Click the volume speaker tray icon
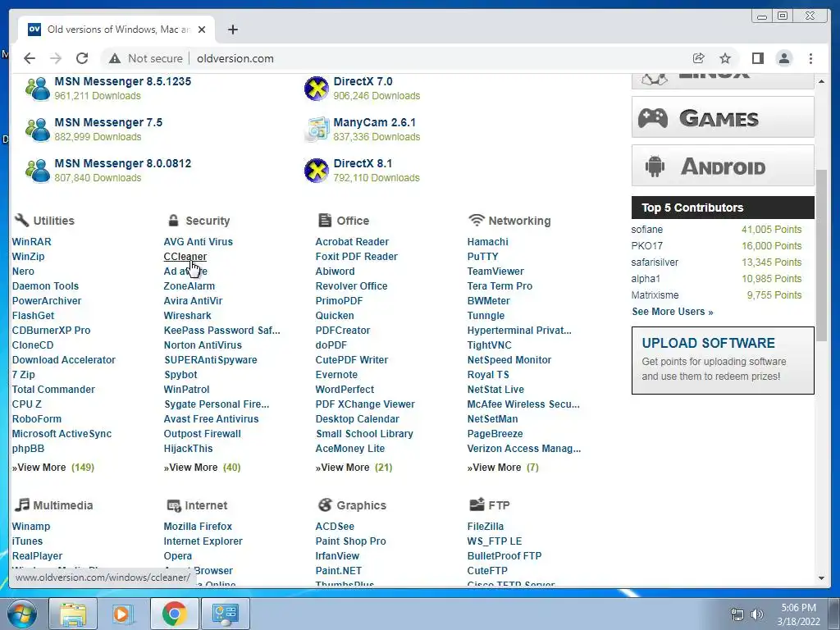 [x=757, y=614]
